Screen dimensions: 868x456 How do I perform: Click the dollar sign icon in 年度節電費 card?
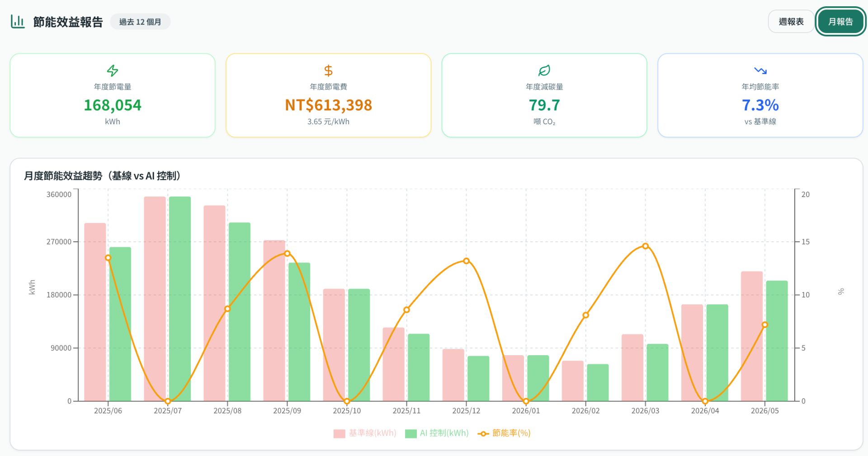(x=328, y=71)
